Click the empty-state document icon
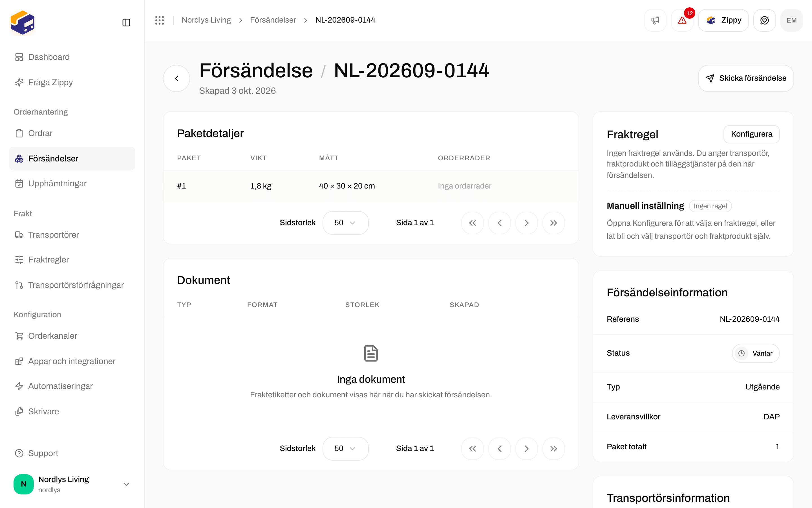The image size is (812, 508). coord(371,353)
